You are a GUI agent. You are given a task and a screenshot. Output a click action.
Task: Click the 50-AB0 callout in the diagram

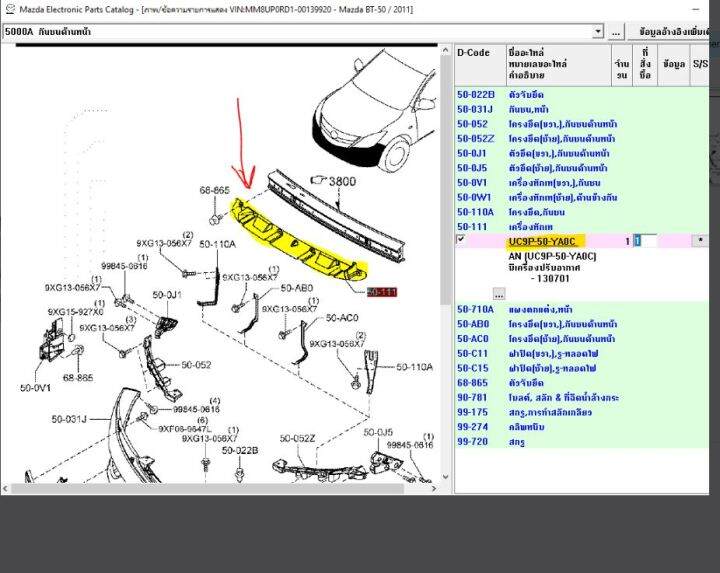298,287
